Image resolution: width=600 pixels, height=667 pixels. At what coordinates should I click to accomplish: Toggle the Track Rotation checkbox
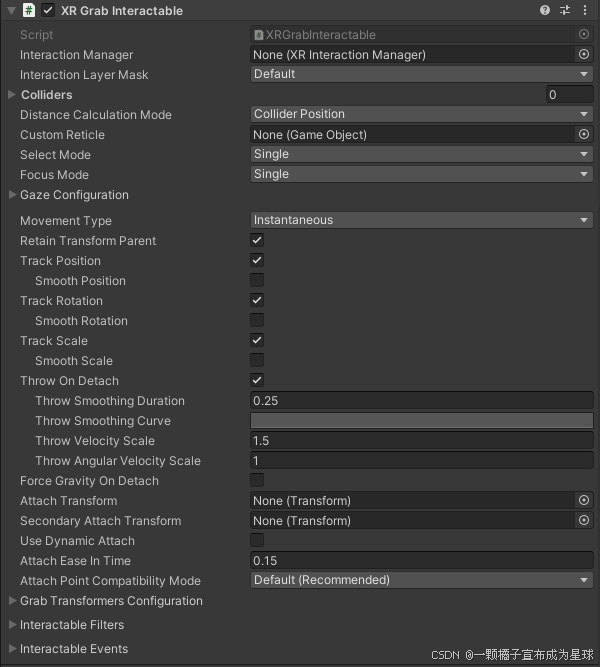tap(257, 300)
